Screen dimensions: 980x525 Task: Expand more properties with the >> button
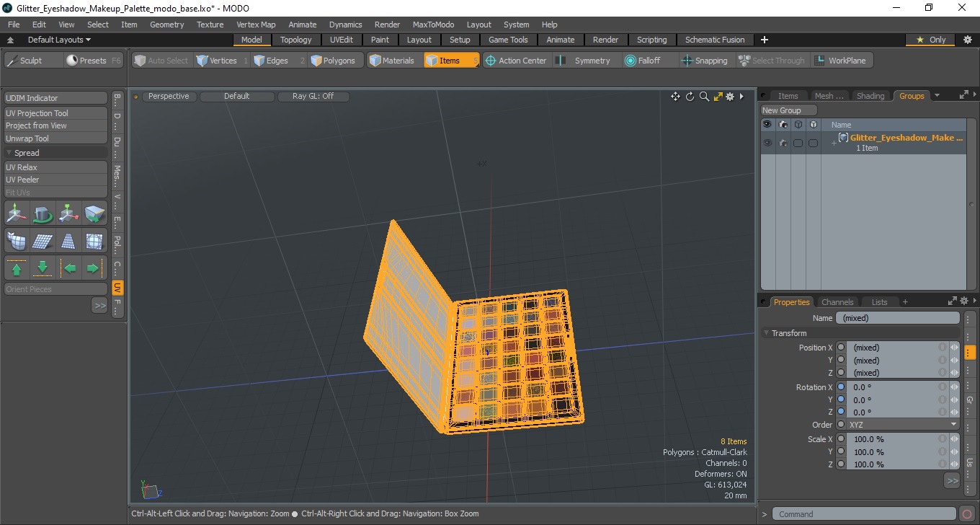pos(952,480)
